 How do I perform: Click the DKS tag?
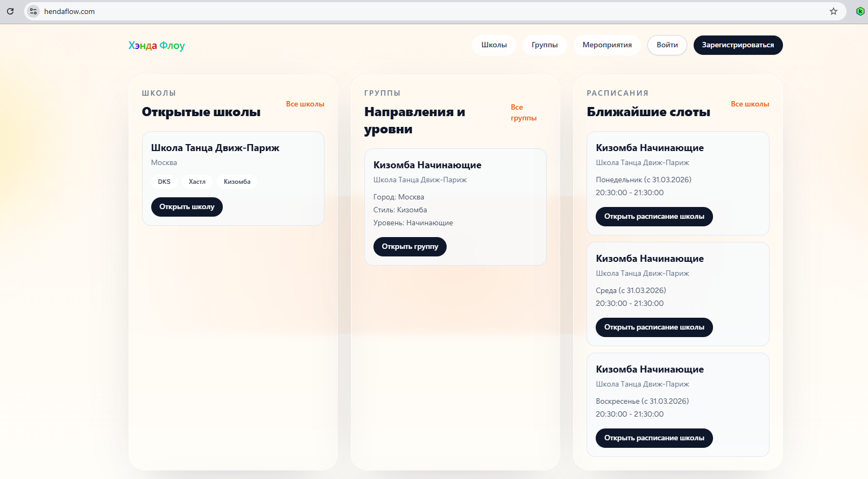pos(164,182)
